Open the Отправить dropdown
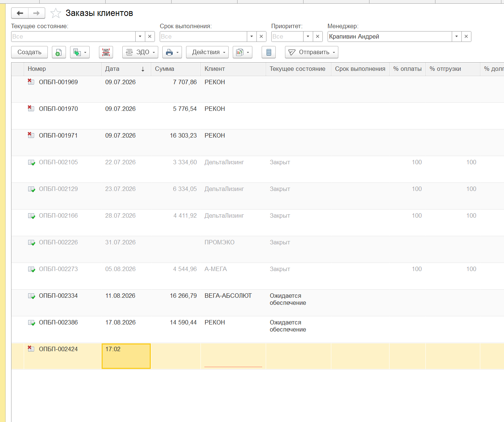Viewport: 504px width, 422px height. click(x=311, y=52)
